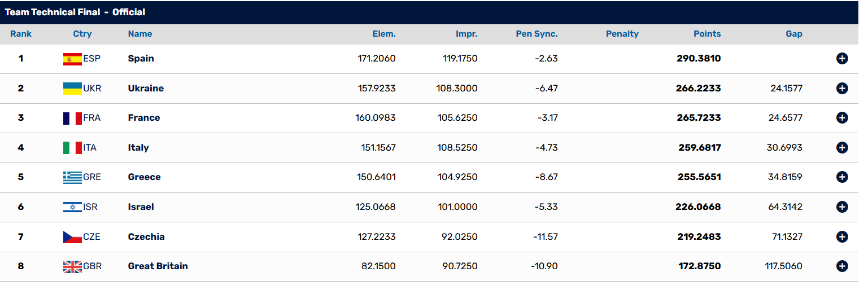The height and width of the screenshot is (307, 868).
Task: Sort by the Points column header
Action: coord(707,34)
